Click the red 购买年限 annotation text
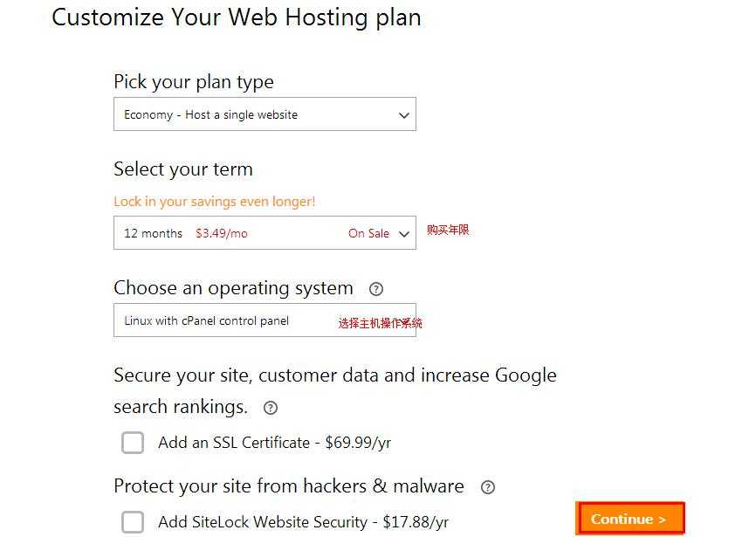 click(x=448, y=231)
